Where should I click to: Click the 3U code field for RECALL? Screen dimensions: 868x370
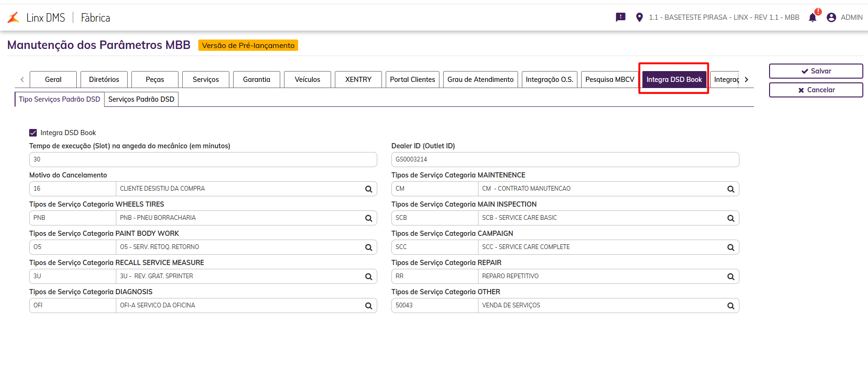(x=73, y=276)
